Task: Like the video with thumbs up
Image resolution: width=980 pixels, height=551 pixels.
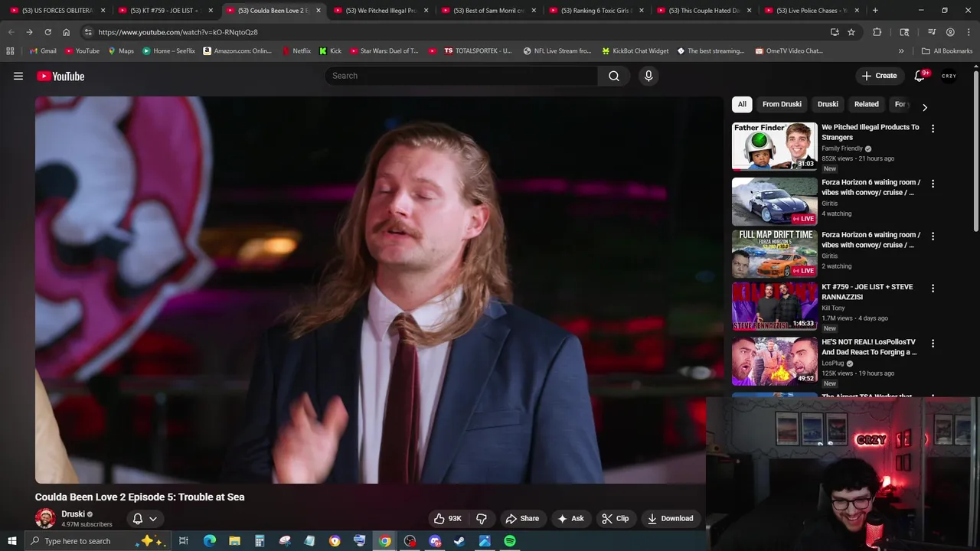Action: pos(448,518)
